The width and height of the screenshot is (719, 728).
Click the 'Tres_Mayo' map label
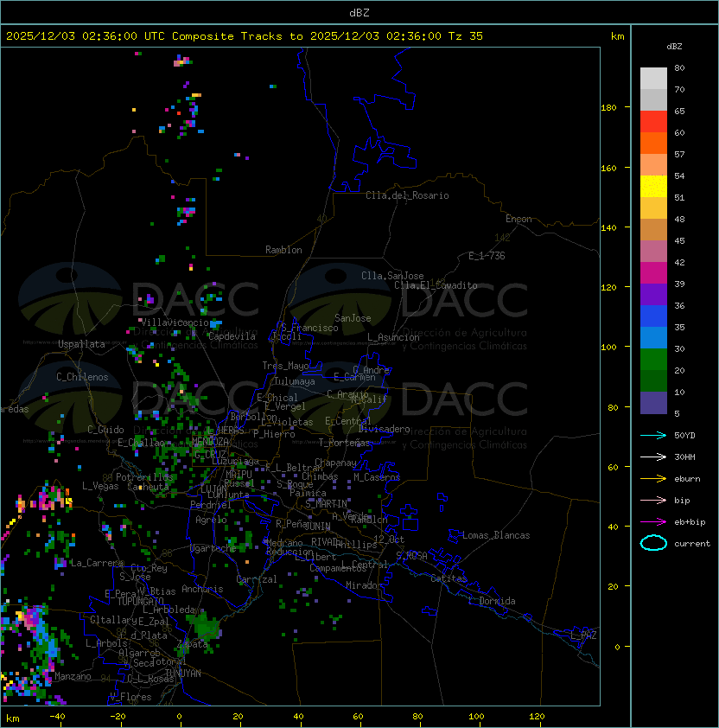(285, 366)
